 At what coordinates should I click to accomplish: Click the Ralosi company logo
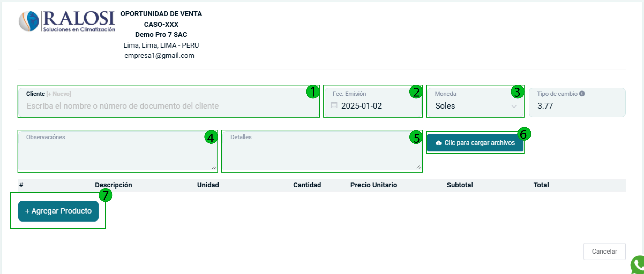(67, 21)
